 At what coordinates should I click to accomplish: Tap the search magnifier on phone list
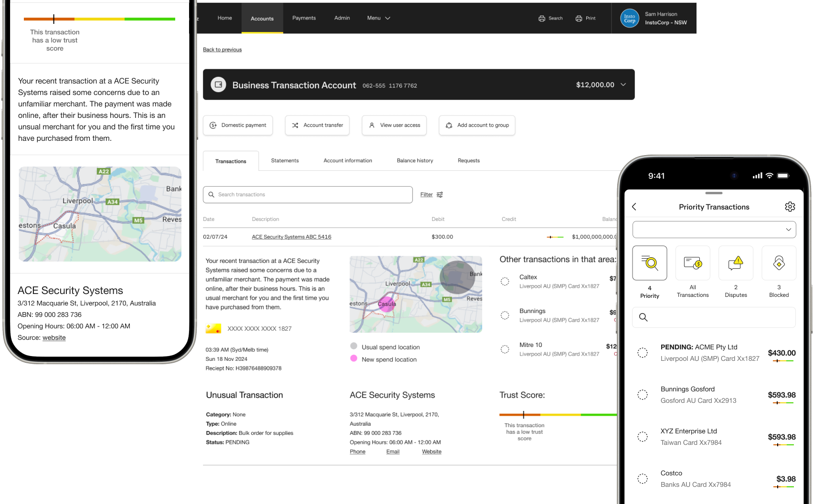coord(644,317)
